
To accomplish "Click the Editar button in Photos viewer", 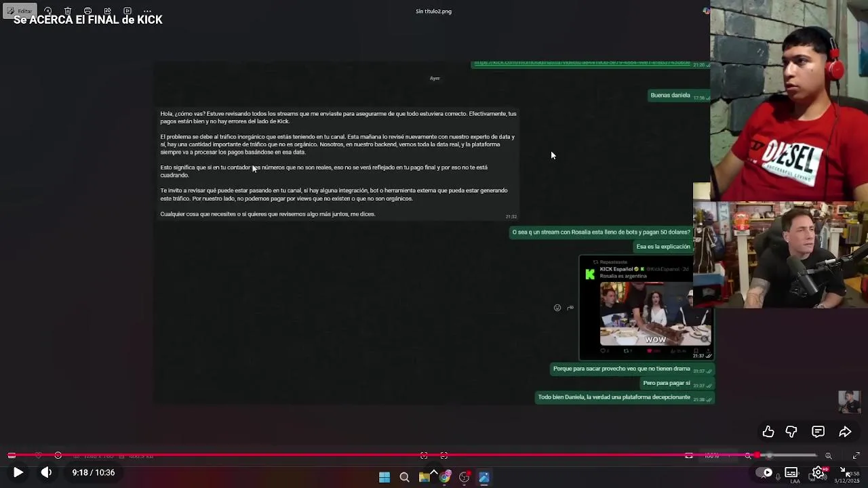I will click(x=19, y=11).
